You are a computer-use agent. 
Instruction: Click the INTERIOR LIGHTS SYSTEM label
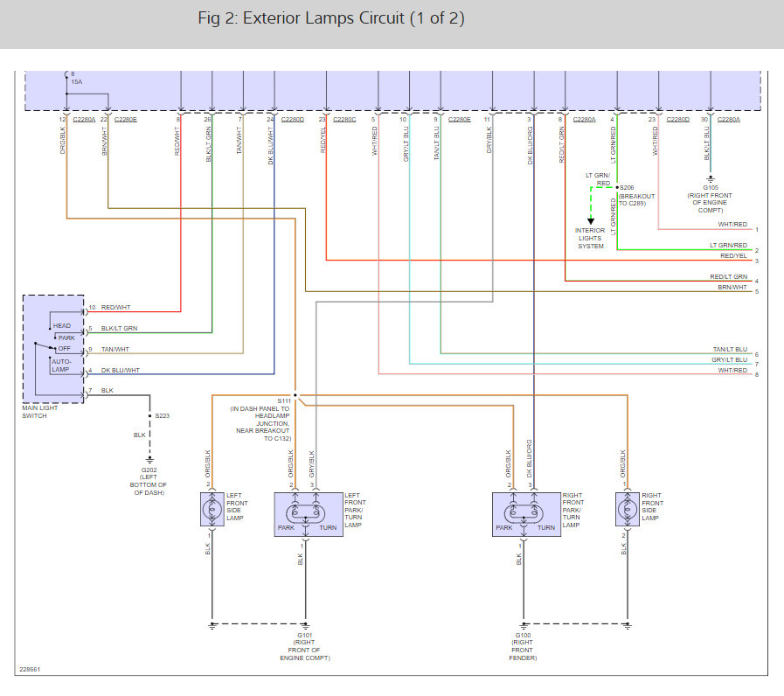(x=591, y=238)
